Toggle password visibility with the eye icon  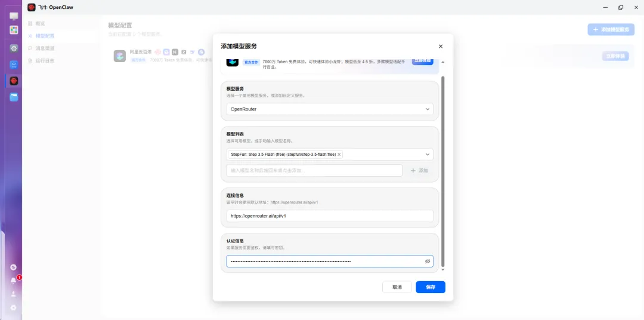point(427,261)
